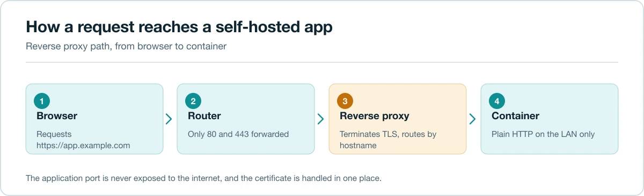
Task: Click the text "Requests https://app.example.com"
Action: tap(83, 140)
